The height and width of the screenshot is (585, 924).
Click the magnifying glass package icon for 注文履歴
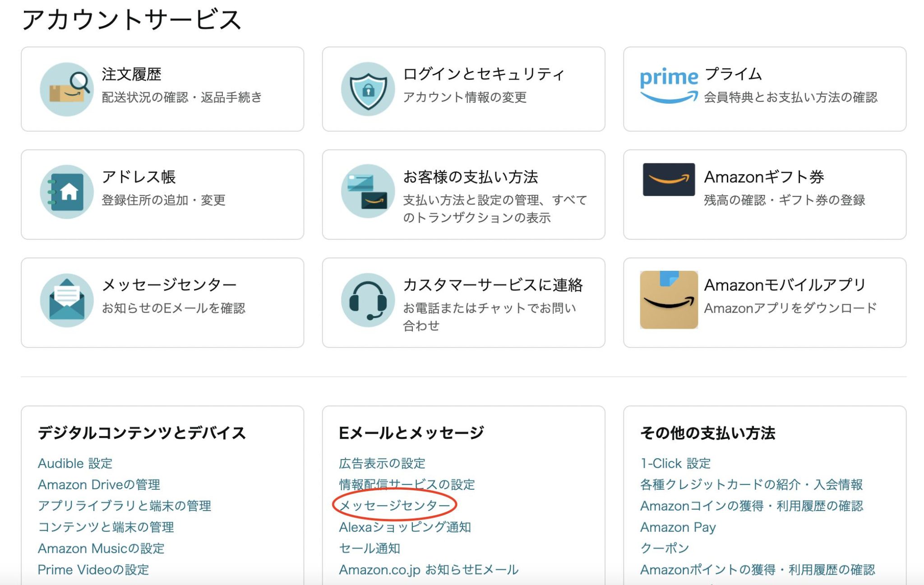click(66, 88)
